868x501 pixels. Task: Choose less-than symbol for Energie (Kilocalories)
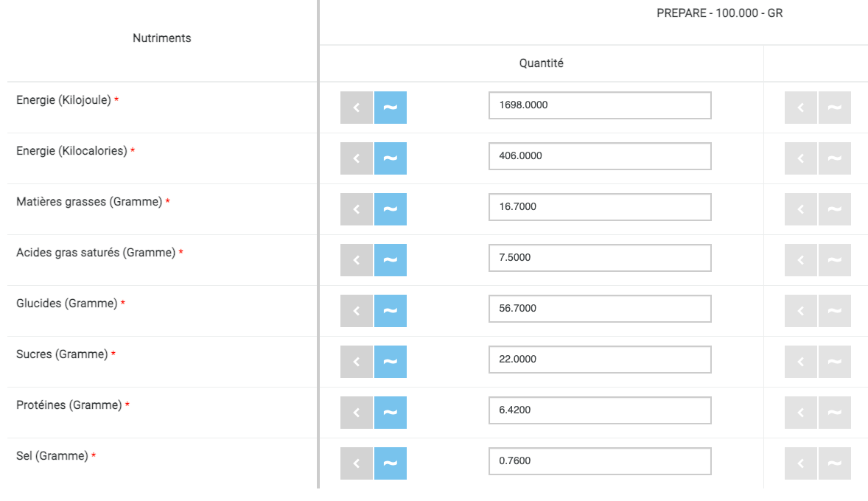pos(357,158)
